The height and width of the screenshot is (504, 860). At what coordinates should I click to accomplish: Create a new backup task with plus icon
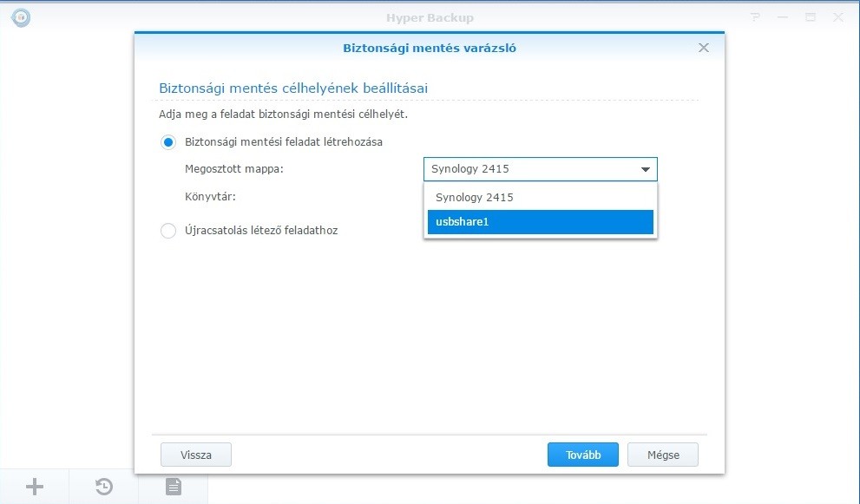coord(35,487)
